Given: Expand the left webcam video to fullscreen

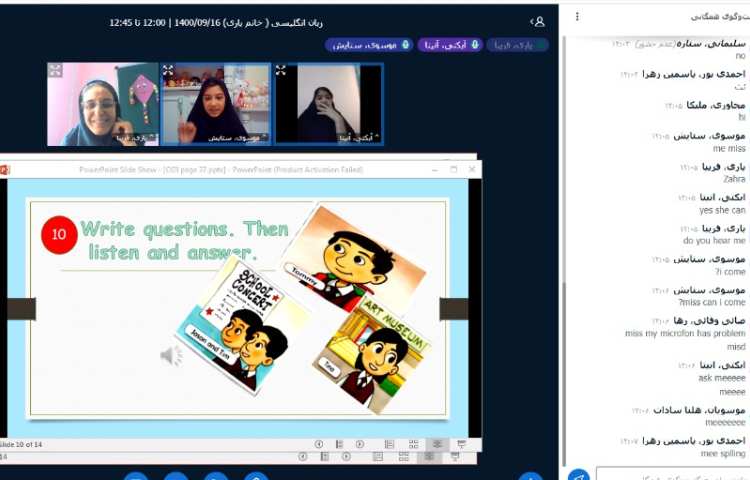Looking at the screenshot, I should pyautogui.click(x=55, y=70).
